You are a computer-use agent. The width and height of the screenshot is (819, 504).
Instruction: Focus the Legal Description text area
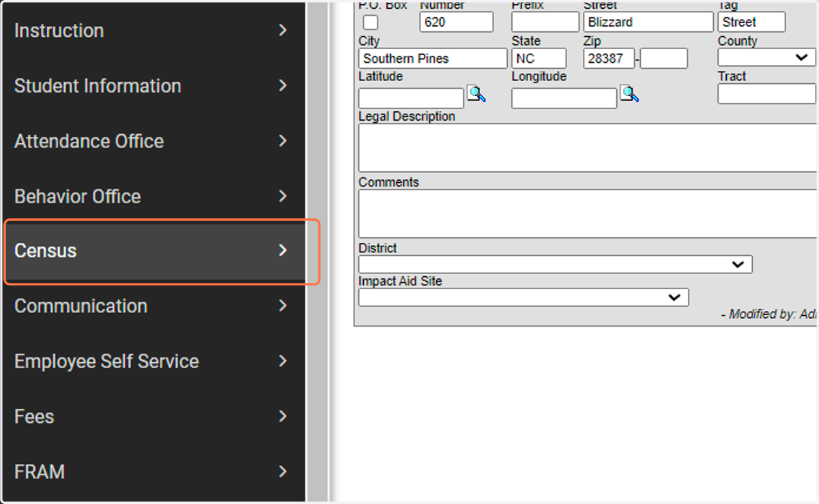coord(588,148)
